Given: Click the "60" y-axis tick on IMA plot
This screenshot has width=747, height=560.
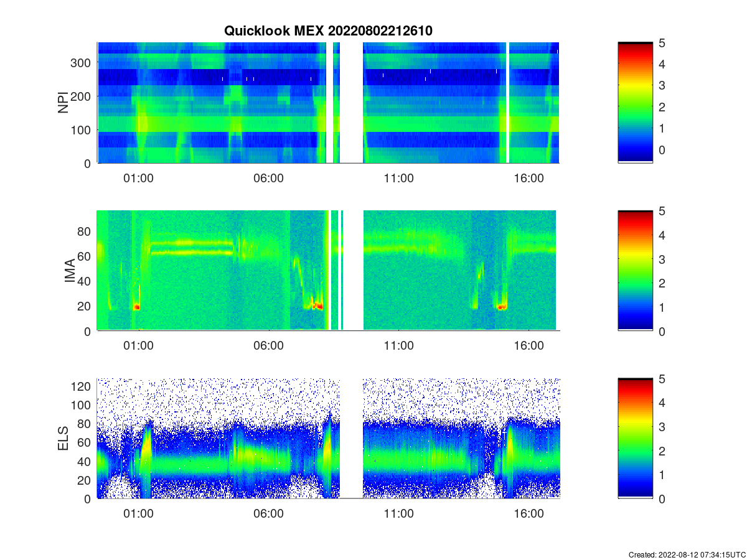Looking at the screenshot, I should 85,256.
